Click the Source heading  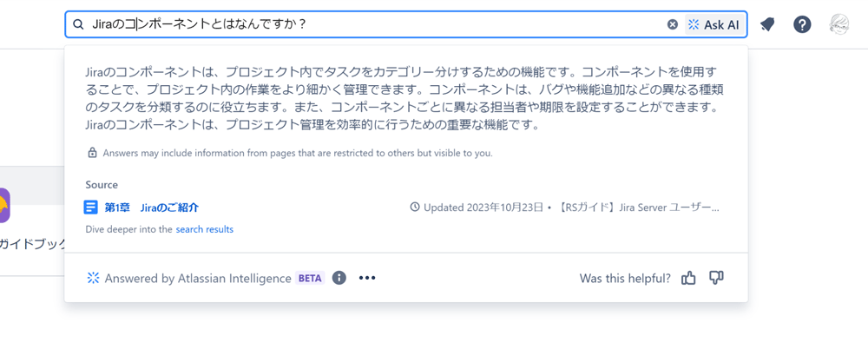pos(102,185)
